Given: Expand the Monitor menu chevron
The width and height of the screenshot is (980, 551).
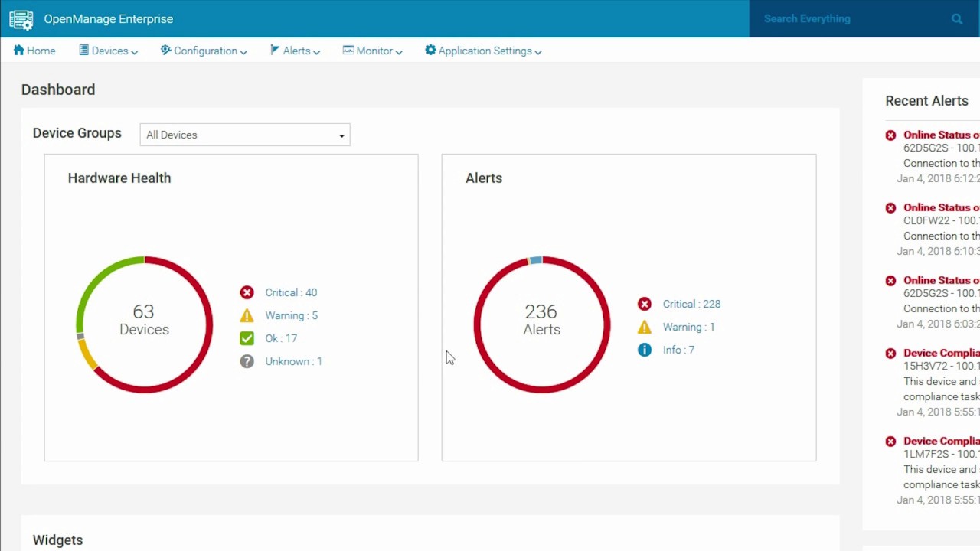Looking at the screenshot, I should click(399, 52).
